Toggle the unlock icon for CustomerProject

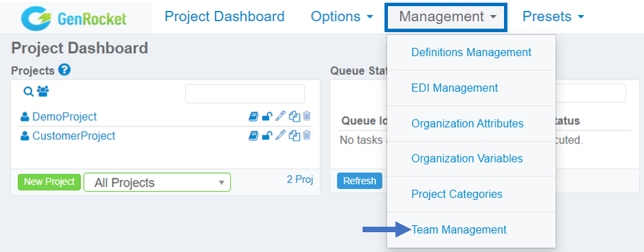[x=267, y=135]
